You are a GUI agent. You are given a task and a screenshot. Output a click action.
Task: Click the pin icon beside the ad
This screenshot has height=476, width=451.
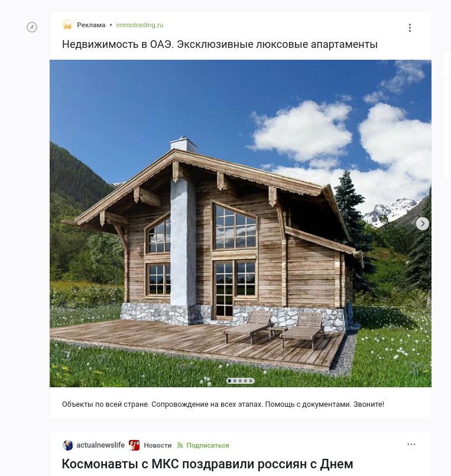click(32, 27)
